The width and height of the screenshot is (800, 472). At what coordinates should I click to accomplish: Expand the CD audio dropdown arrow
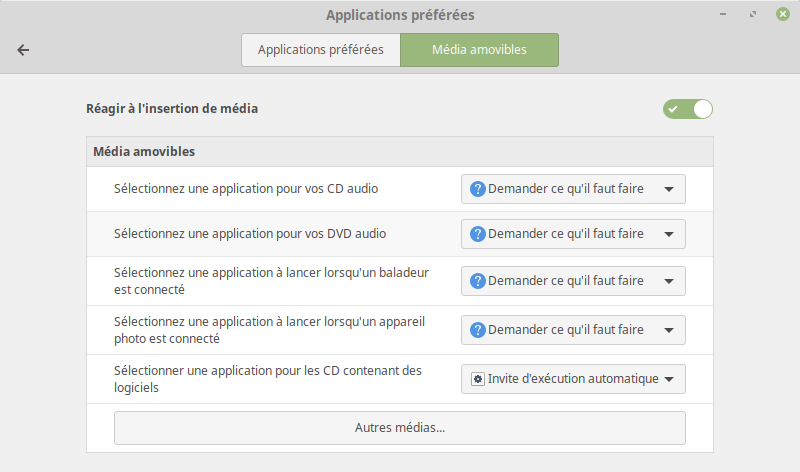point(669,189)
